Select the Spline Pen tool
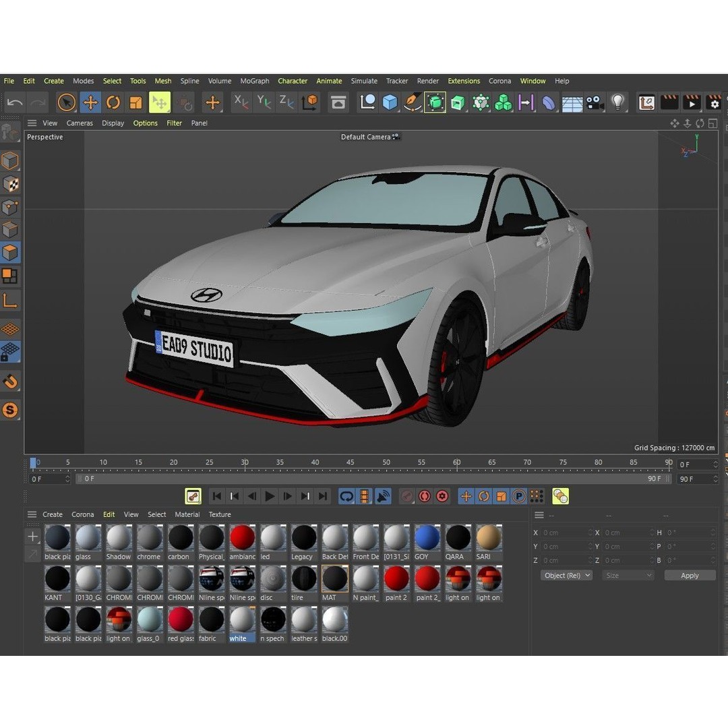This screenshot has height=728, width=728. 413,102
